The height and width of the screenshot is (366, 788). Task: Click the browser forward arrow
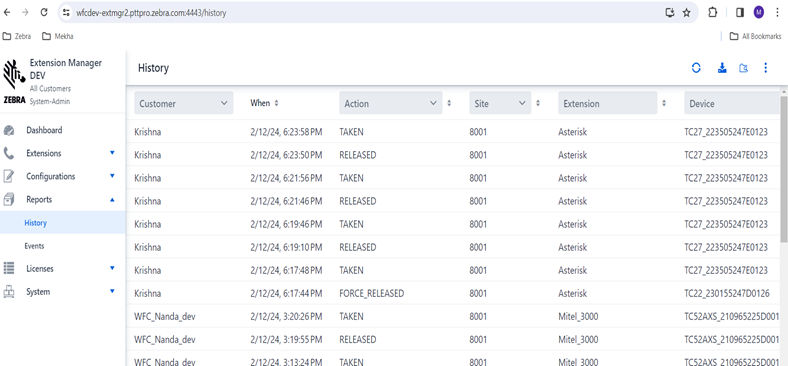tap(25, 13)
